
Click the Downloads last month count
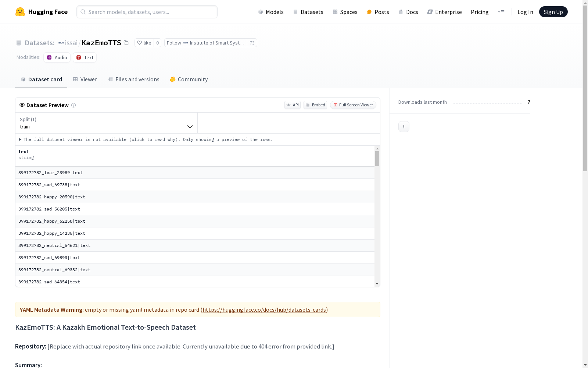(x=529, y=102)
